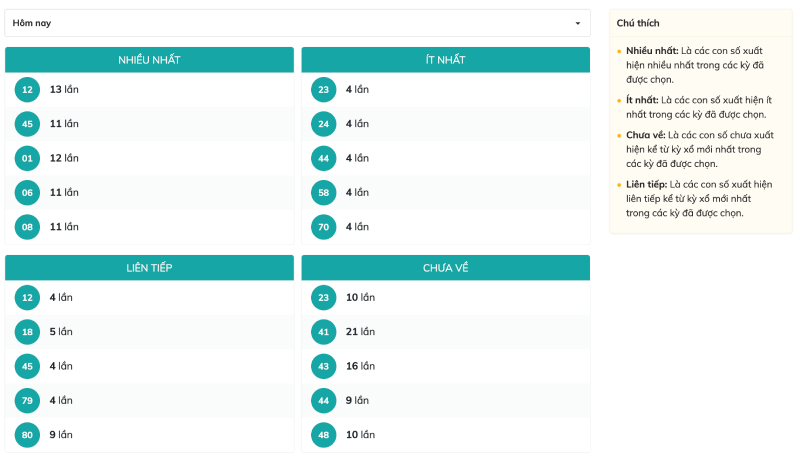Select number ball 70 in Ít nhất

tap(323, 227)
